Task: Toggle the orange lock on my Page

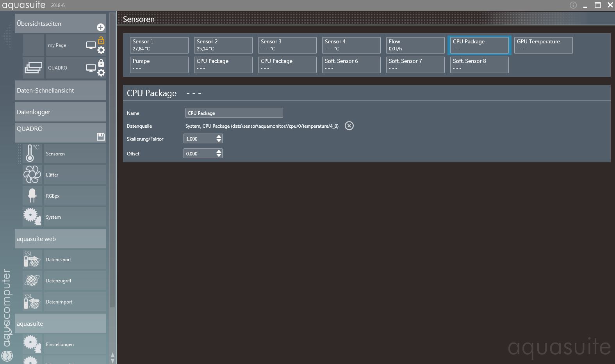Action: coord(101,40)
